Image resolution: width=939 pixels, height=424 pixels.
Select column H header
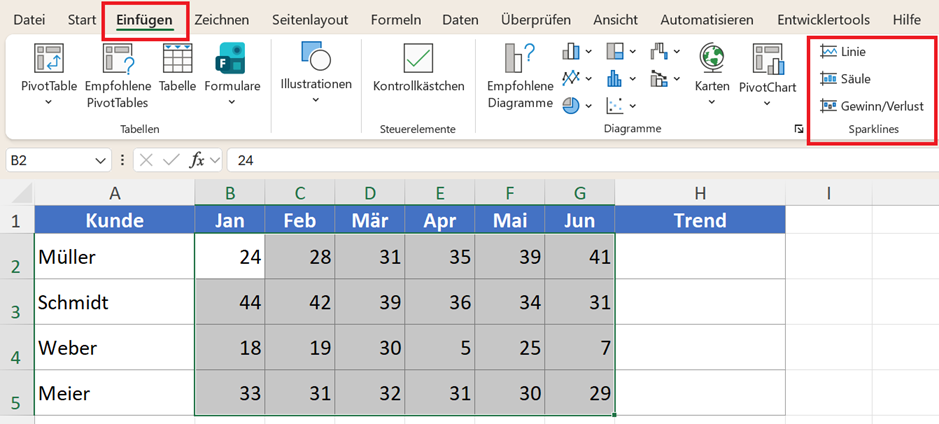(x=700, y=193)
